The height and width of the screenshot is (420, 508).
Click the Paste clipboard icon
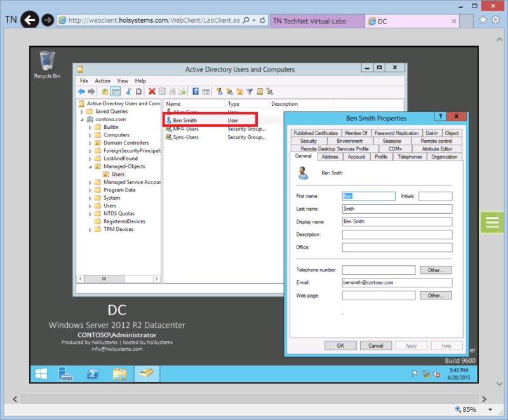coord(138,91)
